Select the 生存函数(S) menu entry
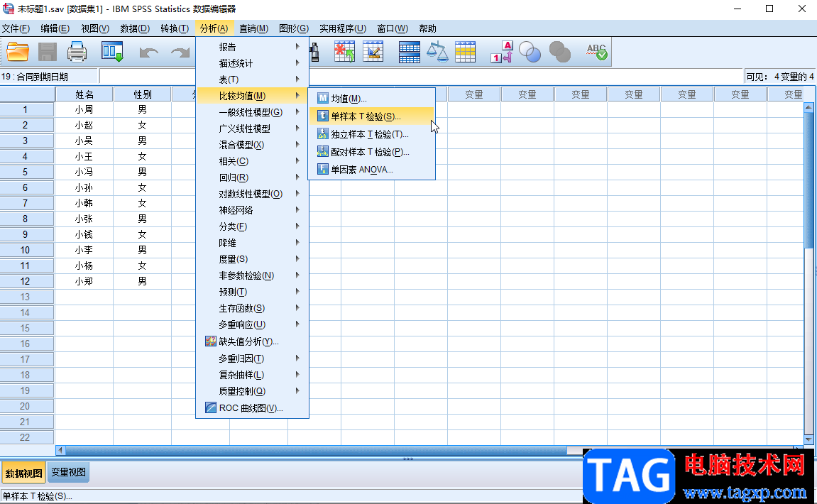 pyautogui.click(x=252, y=308)
